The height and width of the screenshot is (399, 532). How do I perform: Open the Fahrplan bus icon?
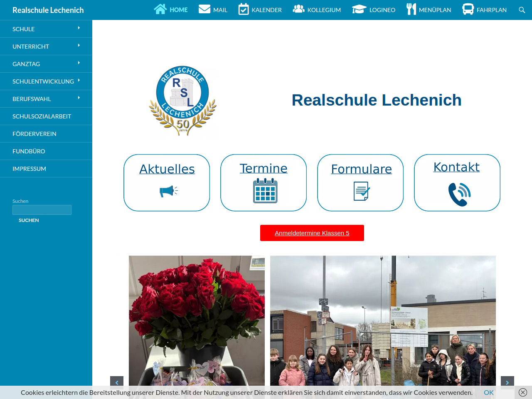click(x=468, y=9)
